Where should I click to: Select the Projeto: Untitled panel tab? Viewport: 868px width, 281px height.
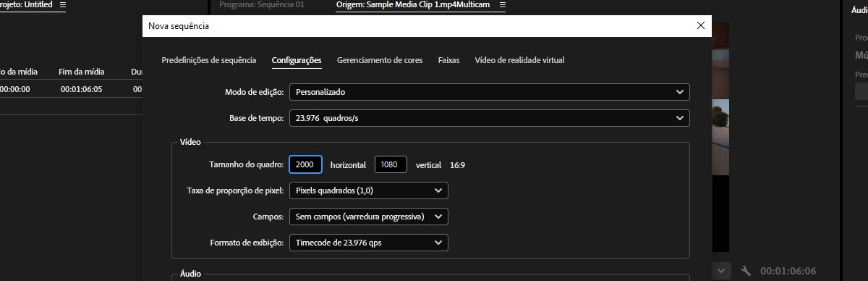pos(26,4)
